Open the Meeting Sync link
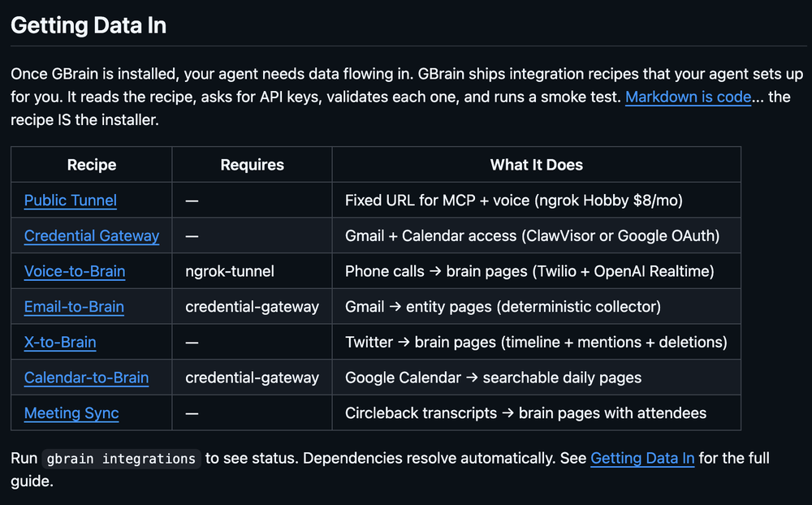Viewport: 812px width, 505px height. (71, 413)
